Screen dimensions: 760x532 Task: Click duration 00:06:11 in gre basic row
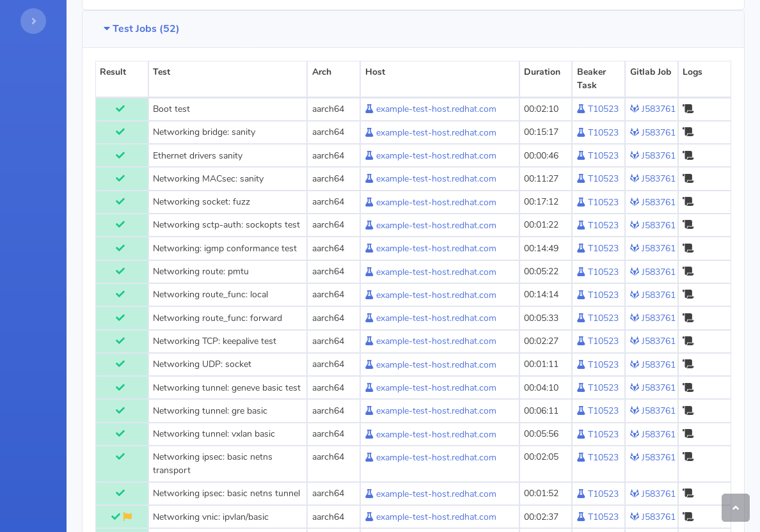tap(541, 411)
